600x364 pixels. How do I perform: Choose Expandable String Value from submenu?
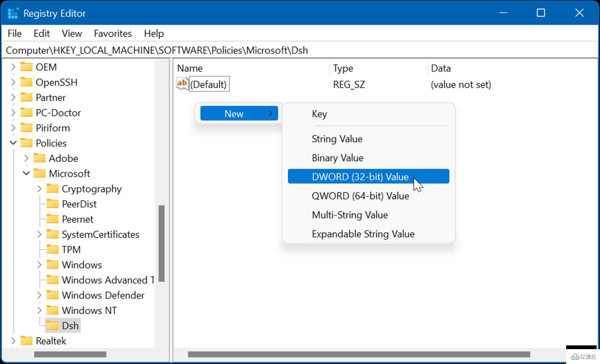[x=368, y=234]
